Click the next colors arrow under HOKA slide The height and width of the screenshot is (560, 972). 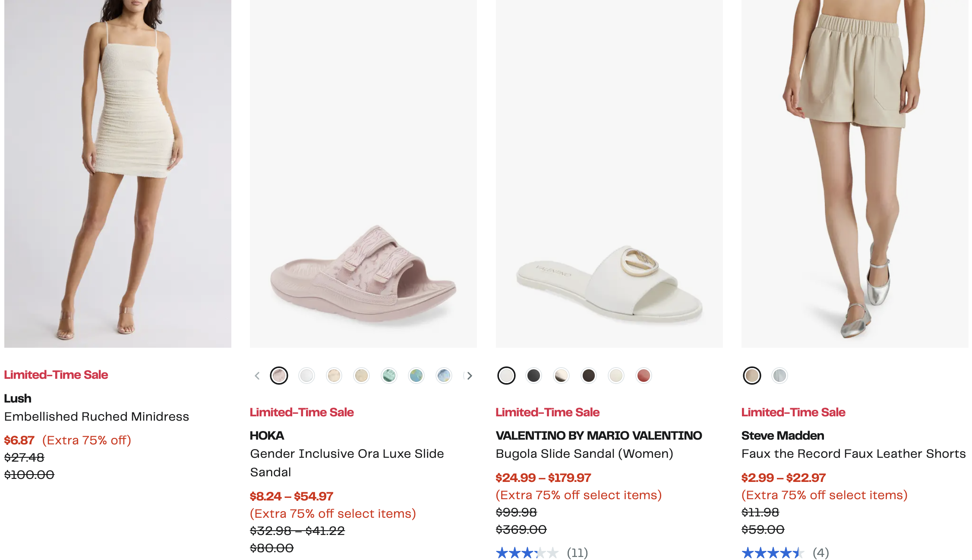470,376
